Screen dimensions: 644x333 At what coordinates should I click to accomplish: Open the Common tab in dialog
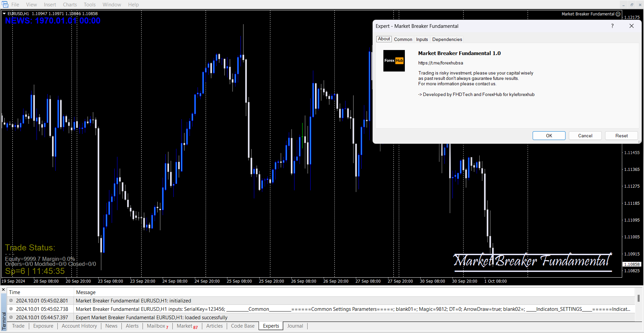403,39
